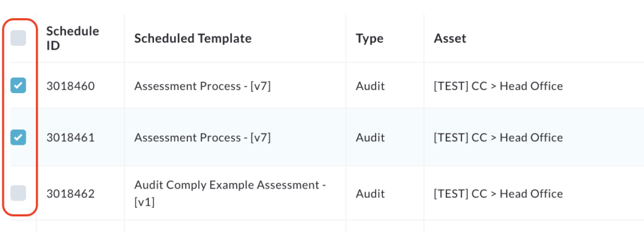644x232 pixels.
Task: Open schedule ID 3018462
Action: pos(70,194)
